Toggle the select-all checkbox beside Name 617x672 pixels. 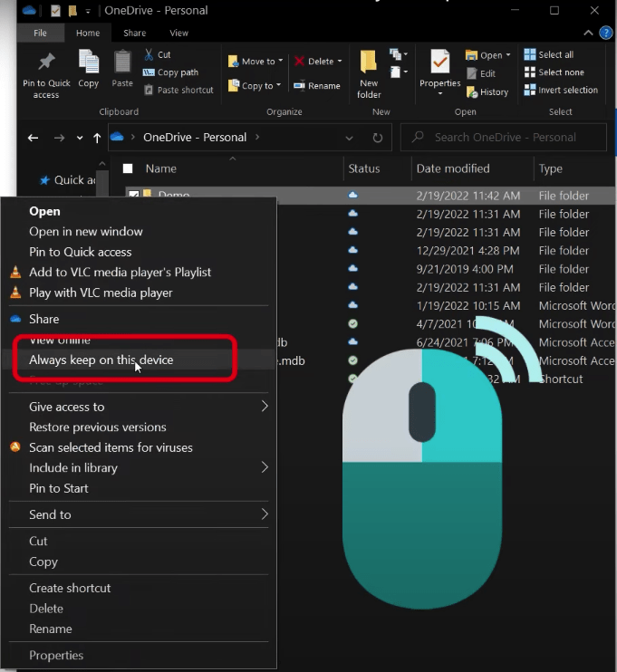128,168
